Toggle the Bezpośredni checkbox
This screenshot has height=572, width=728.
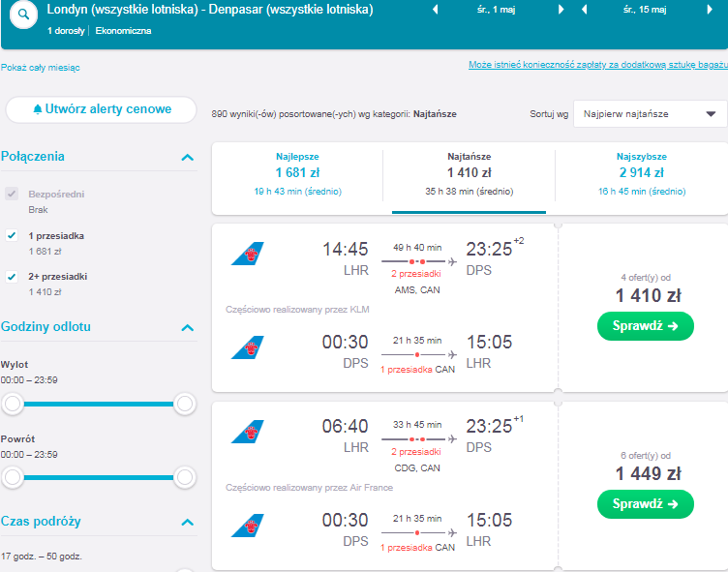click(12, 194)
